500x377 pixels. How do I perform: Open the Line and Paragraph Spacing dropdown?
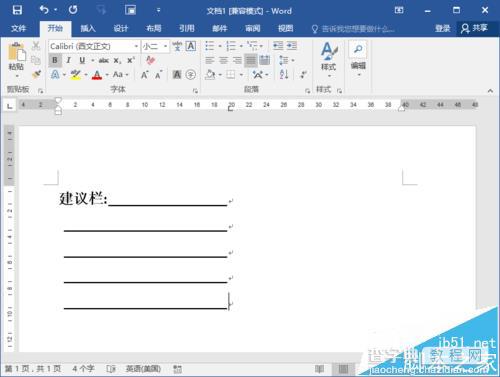pos(286,60)
